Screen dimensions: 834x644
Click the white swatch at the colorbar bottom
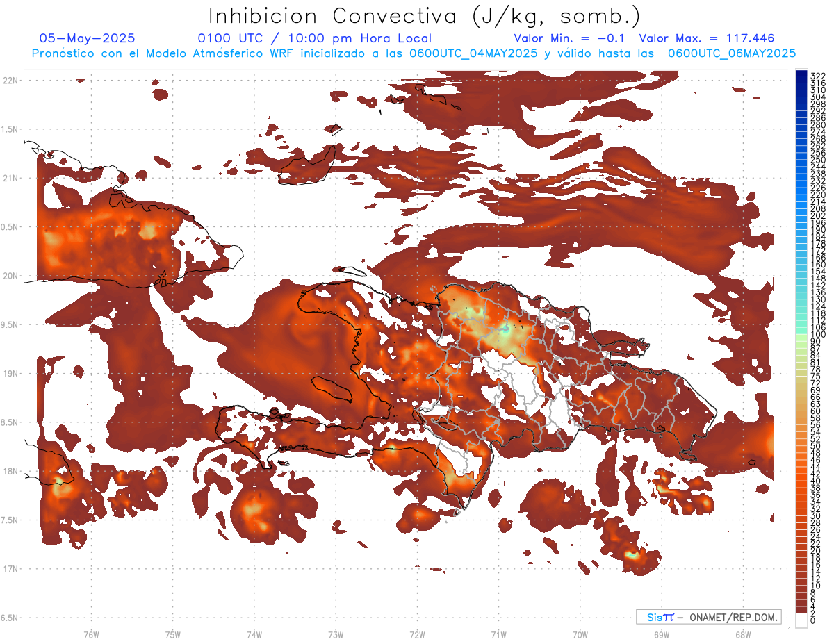coord(801,621)
